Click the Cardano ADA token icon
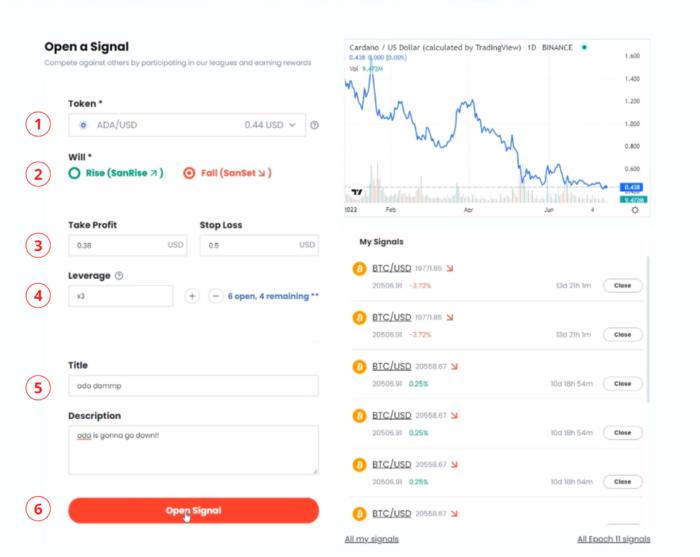The width and height of the screenshot is (700, 557). tap(84, 125)
